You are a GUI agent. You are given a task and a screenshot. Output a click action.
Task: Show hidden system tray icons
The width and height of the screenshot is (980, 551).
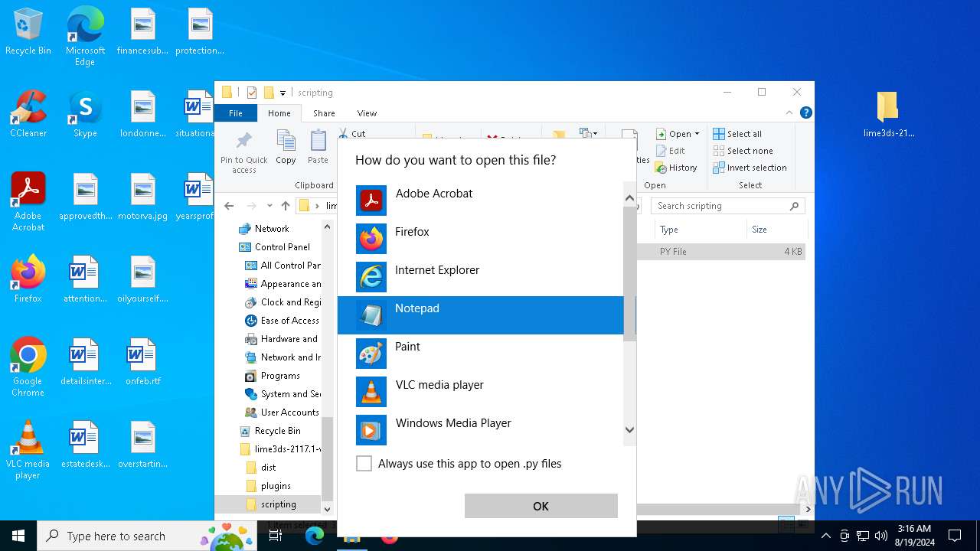point(825,536)
